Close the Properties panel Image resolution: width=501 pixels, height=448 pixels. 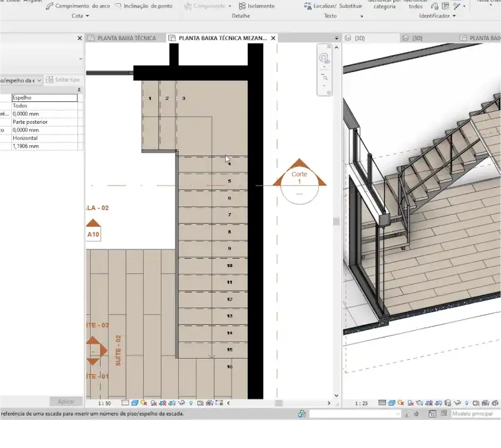(x=80, y=38)
